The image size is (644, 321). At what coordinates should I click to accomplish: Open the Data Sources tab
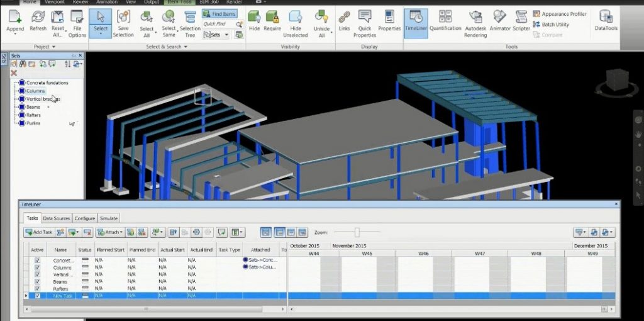[57, 218]
